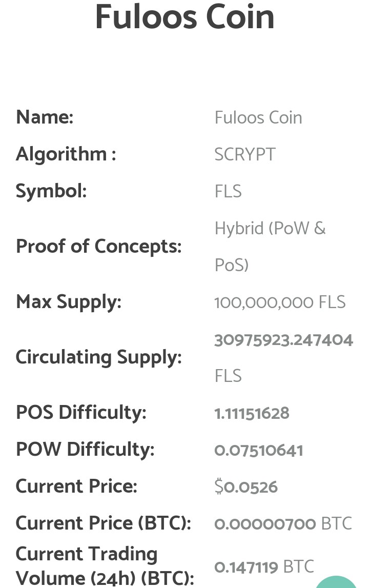Click the Current Price (BTC) label
This screenshot has width=369, height=588.
[104, 523]
